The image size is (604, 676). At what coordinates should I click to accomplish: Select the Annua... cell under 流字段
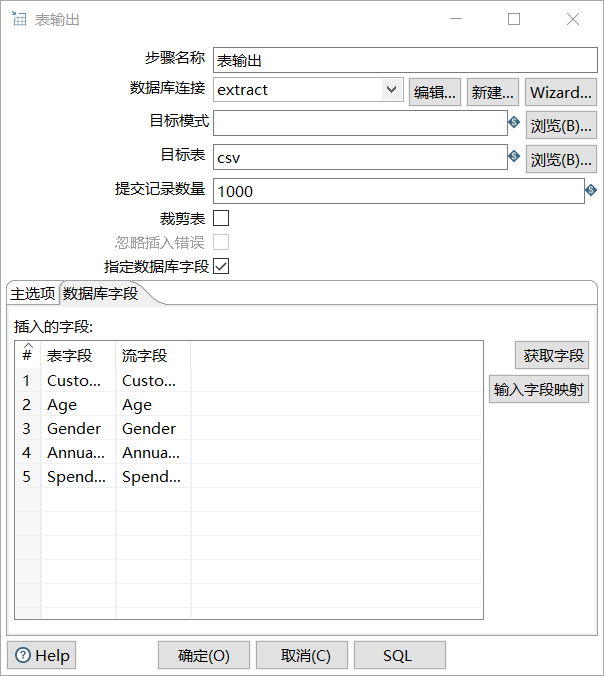(153, 453)
